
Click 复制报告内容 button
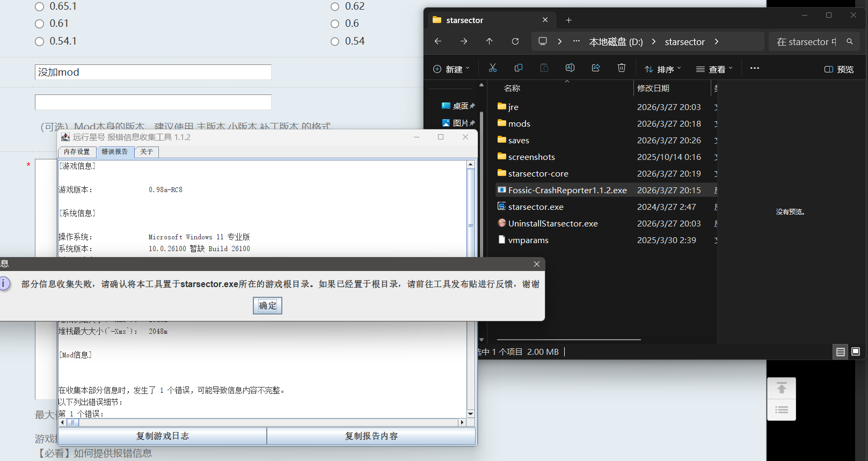click(x=371, y=436)
